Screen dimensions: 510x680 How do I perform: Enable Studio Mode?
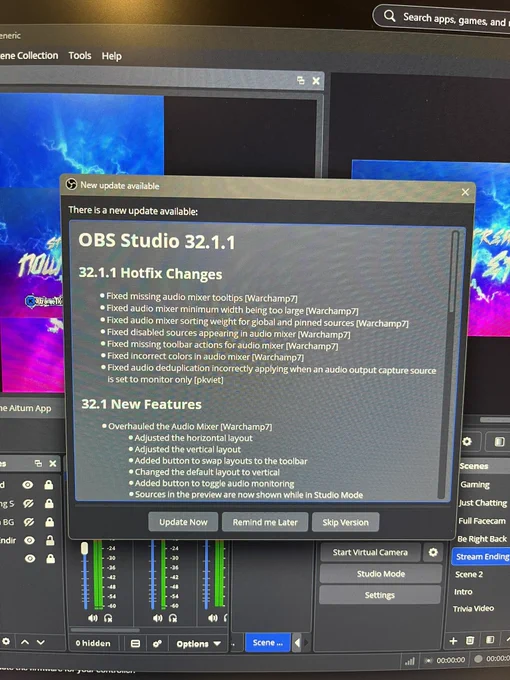click(x=380, y=574)
